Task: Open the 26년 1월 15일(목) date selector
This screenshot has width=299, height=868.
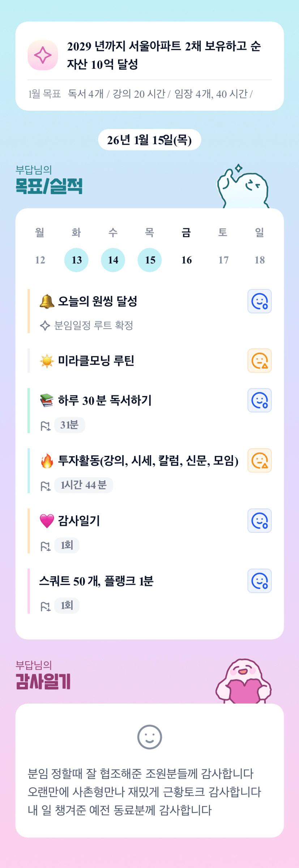Action: pyautogui.click(x=149, y=140)
